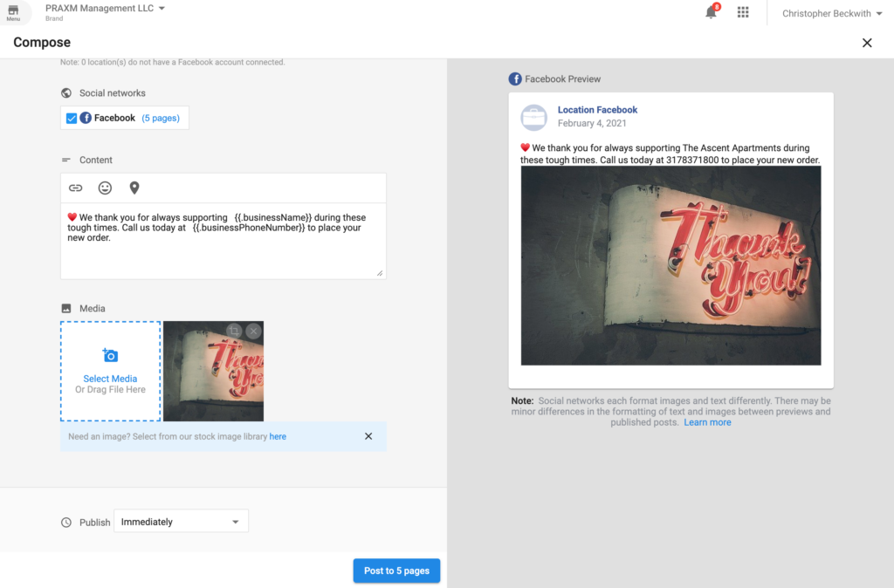Open the apps grid icon
The image size is (894, 588).
tap(743, 13)
